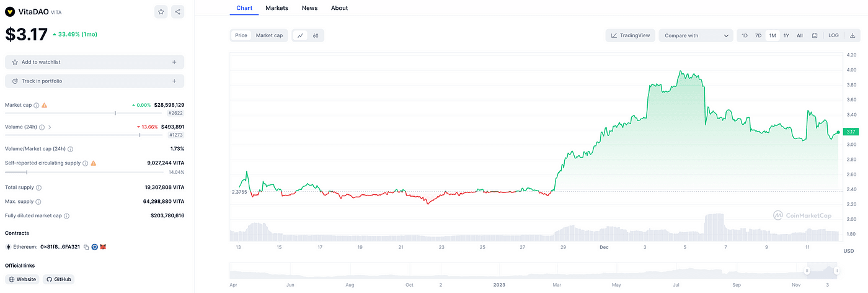Open the TradingView chart

tap(631, 35)
